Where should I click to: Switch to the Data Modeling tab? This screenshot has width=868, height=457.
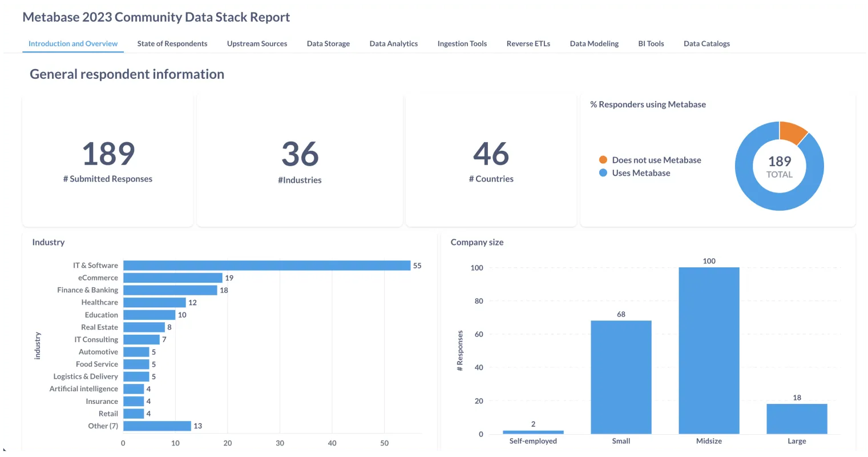(594, 43)
